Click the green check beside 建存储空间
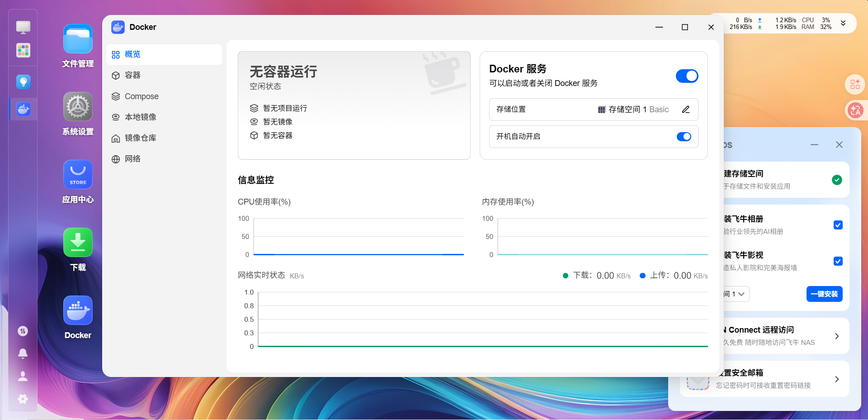This screenshot has height=420, width=868. [837, 180]
